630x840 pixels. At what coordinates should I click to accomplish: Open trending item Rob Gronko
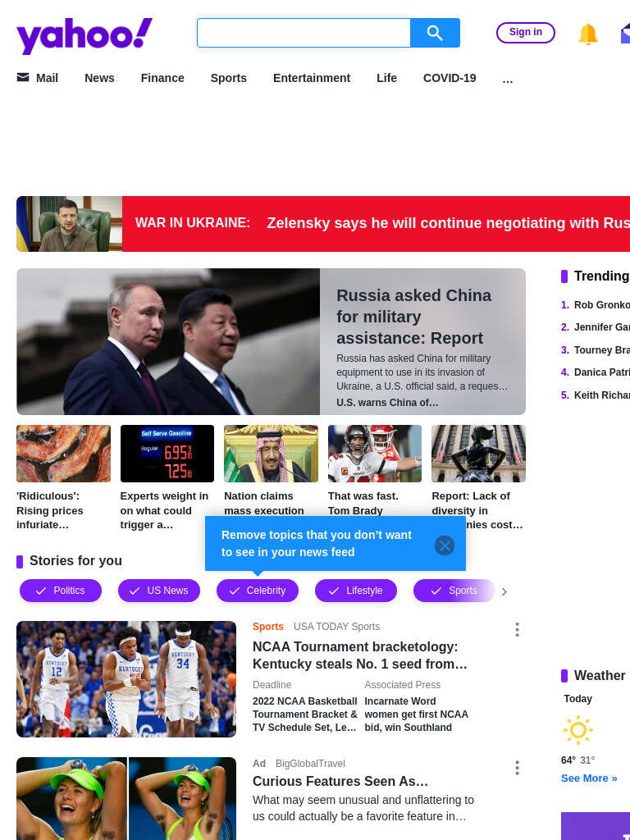pos(601,305)
